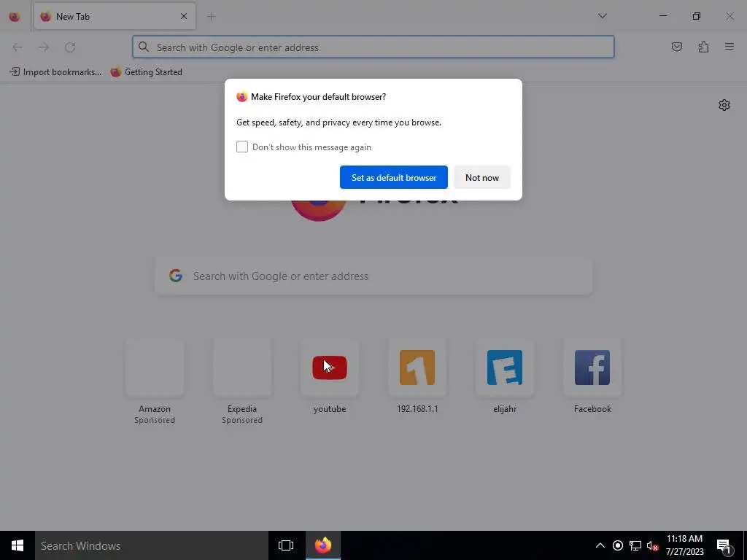Select the New Tab tab
This screenshot has width=747, height=560.
point(115,16)
